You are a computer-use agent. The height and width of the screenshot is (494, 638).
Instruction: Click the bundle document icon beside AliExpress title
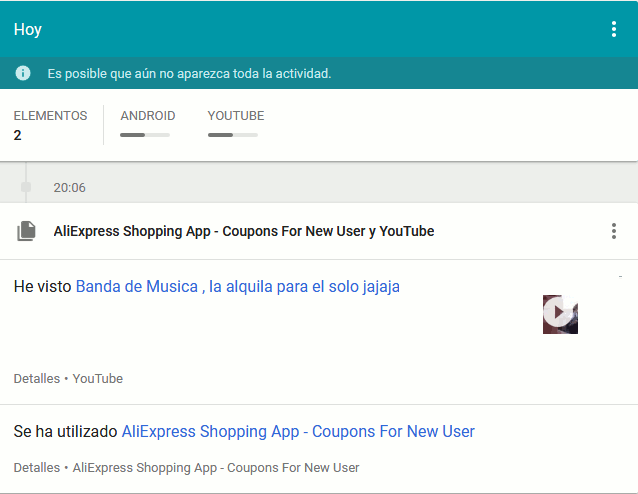pyautogui.click(x=26, y=231)
